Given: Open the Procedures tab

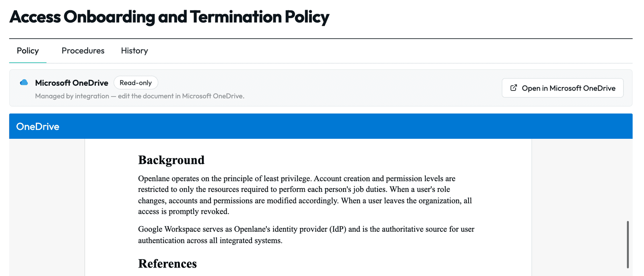Looking at the screenshot, I should [x=83, y=51].
